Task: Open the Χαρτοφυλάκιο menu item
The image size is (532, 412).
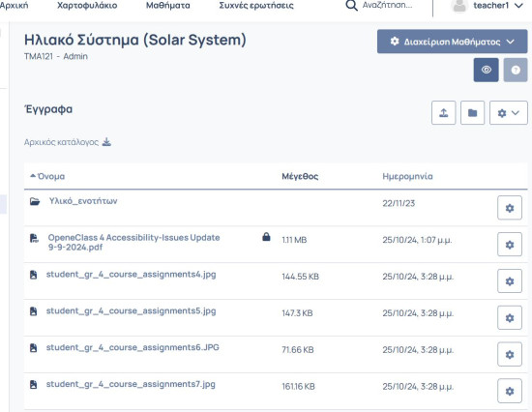Action: click(x=87, y=6)
